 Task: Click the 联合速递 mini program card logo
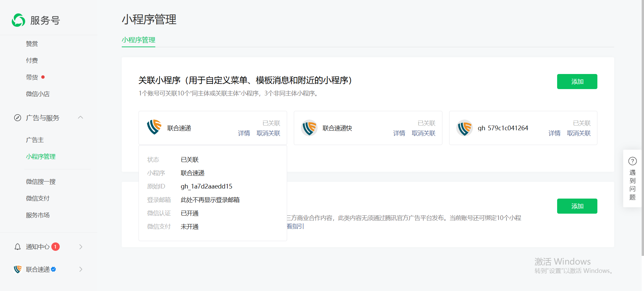click(154, 128)
